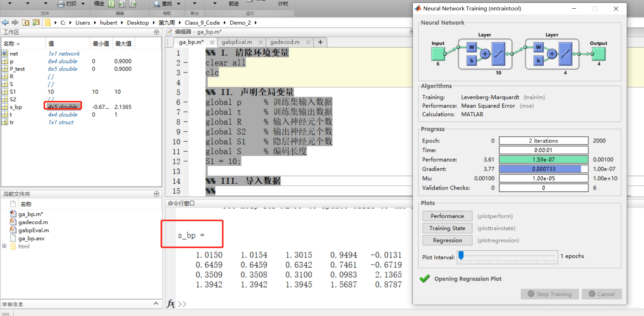Click the magnifier Find icon in the toolbar

(157, 4)
